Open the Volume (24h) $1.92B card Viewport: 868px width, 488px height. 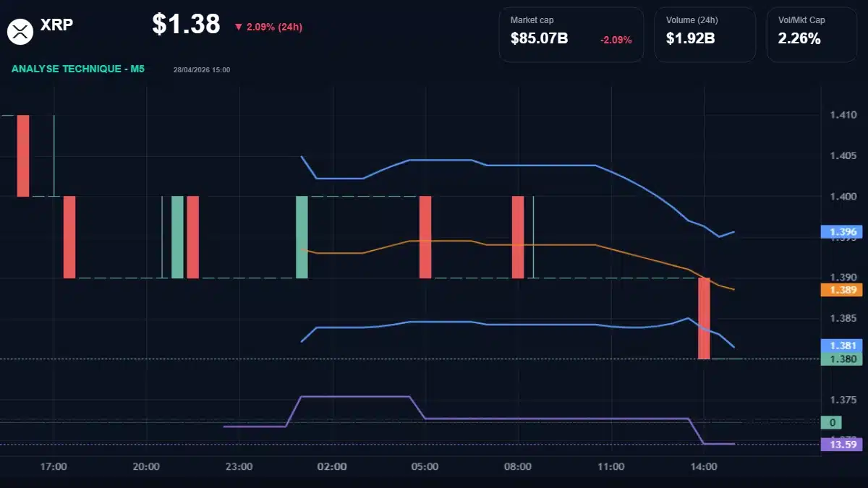[x=705, y=33]
